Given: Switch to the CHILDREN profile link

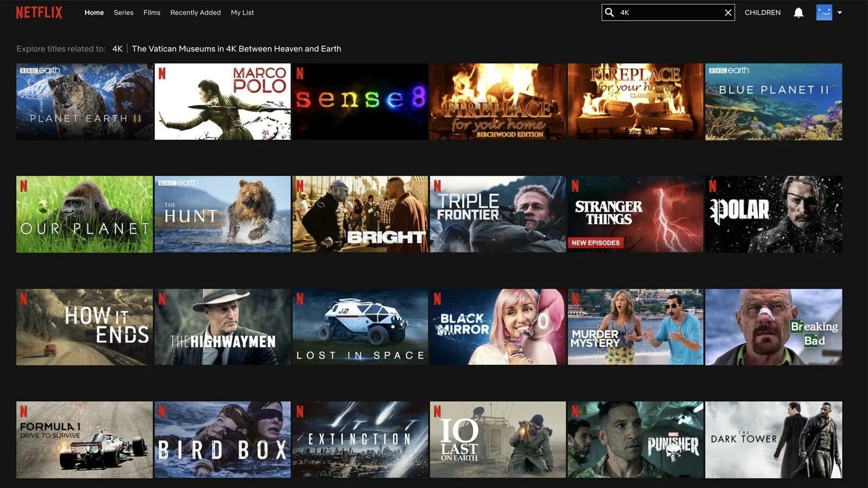Looking at the screenshot, I should pyautogui.click(x=762, y=12).
